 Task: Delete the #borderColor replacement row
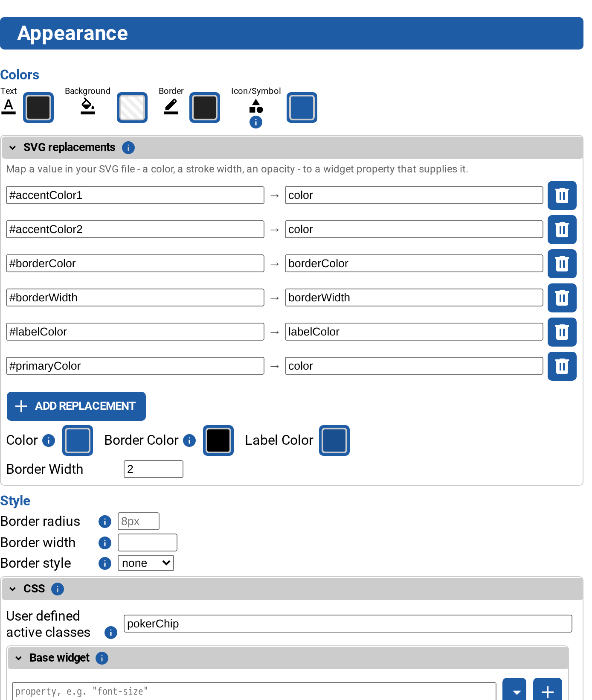562,264
